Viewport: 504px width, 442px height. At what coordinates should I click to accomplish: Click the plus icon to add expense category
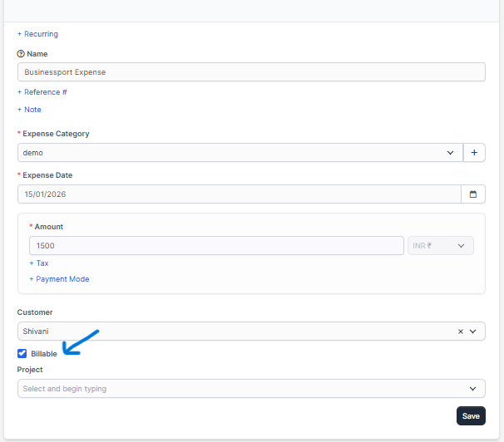(474, 153)
